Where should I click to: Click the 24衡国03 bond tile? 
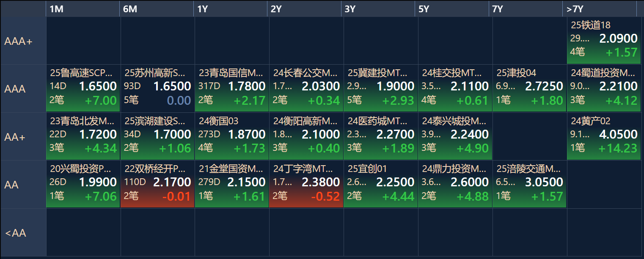(232, 136)
